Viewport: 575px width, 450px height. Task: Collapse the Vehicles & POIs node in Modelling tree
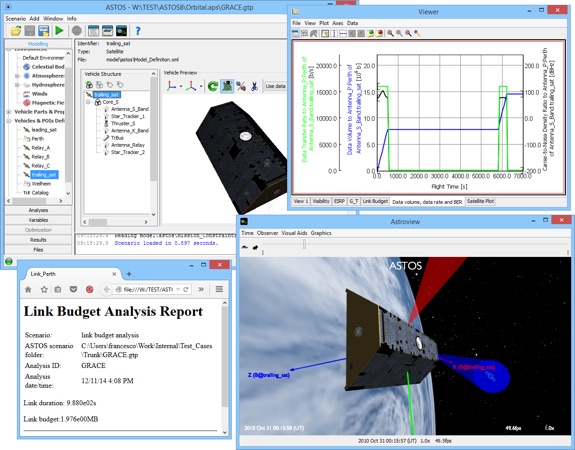coord(8,121)
